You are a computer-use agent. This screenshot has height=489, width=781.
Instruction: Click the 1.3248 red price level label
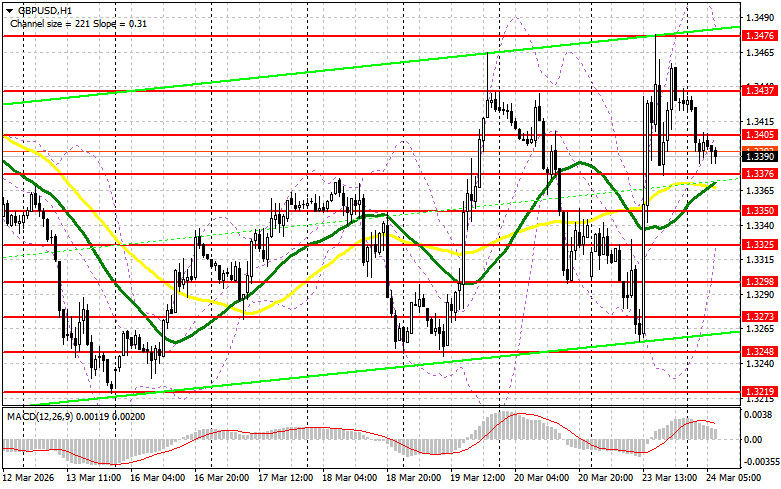759,352
